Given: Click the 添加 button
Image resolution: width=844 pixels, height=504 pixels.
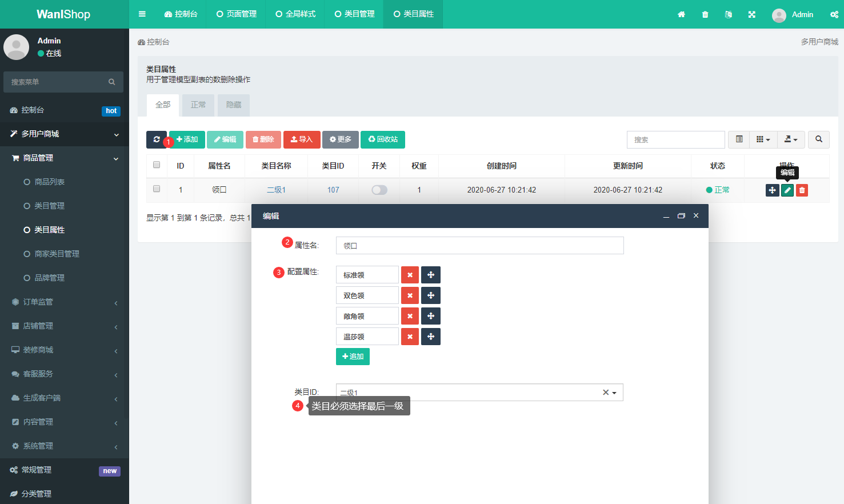Looking at the screenshot, I should tap(187, 139).
